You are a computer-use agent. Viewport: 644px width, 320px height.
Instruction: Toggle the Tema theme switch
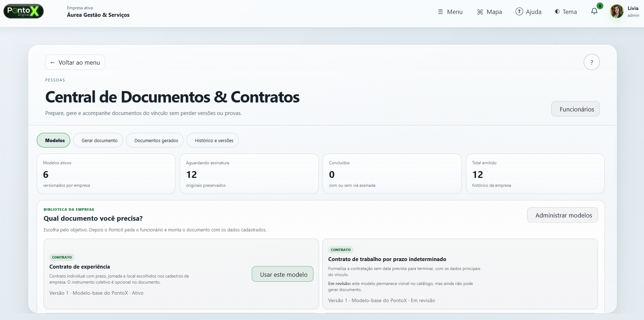pos(566,12)
